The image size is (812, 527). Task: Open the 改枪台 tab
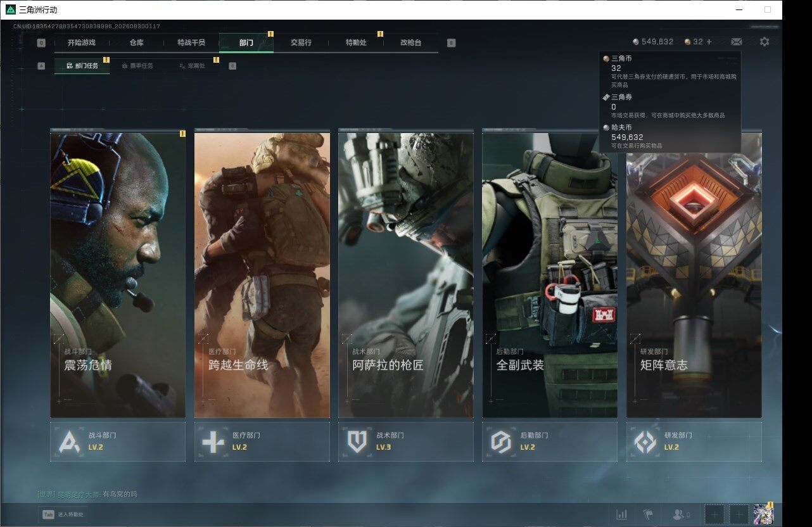pos(410,42)
